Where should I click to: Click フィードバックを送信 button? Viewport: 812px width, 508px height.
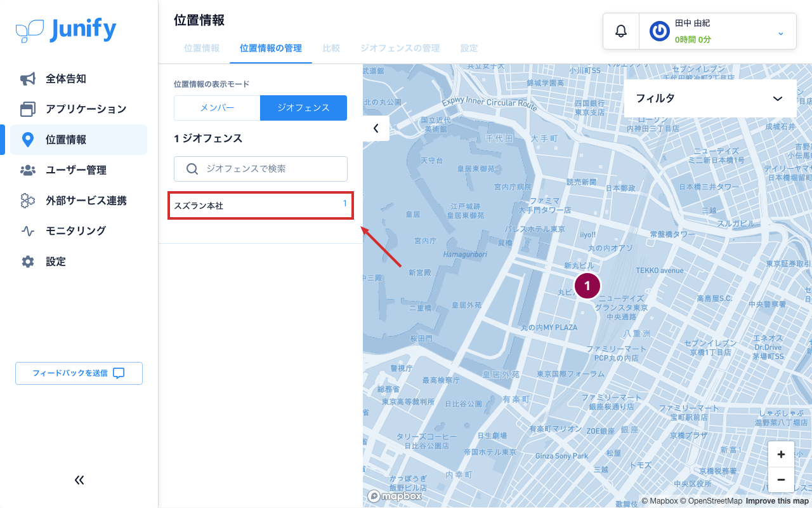tap(79, 373)
